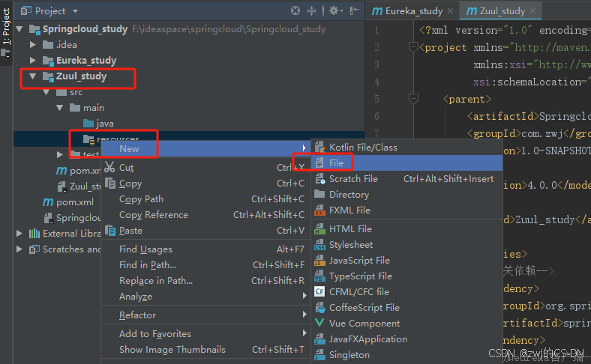This screenshot has height=364, width=591.
Task: Create a new Vue Component
Action: click(407, 324)
